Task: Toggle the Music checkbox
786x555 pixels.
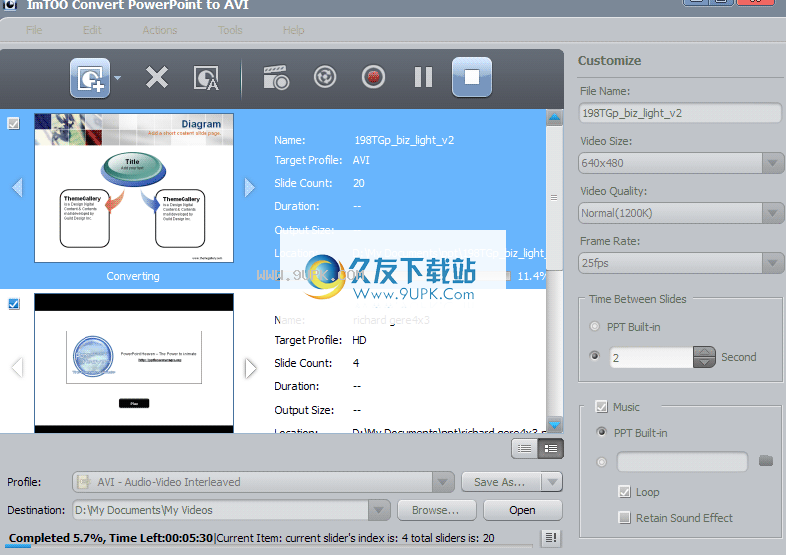Action: tap(602, 407)
